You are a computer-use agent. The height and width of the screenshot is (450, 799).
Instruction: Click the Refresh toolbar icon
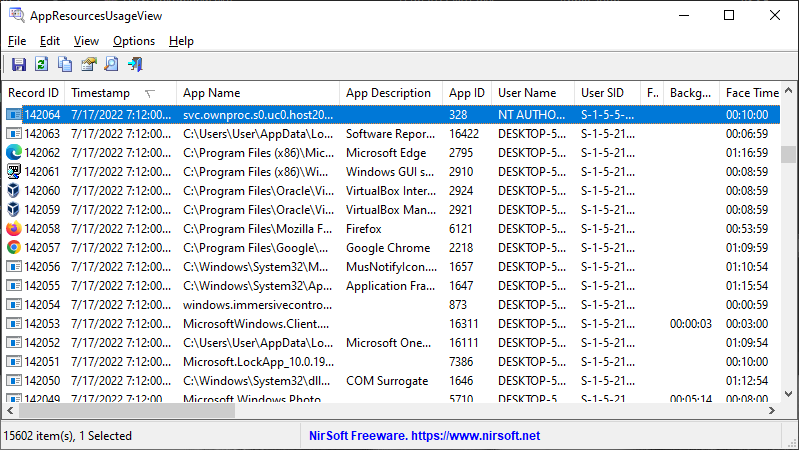click(42, 65)
